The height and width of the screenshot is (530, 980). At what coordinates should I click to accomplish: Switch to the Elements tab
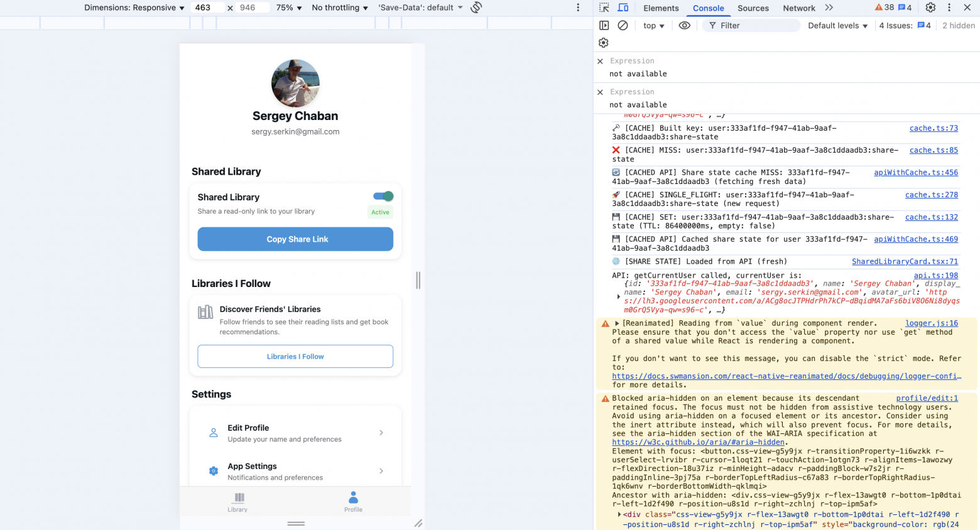[661, 8]
